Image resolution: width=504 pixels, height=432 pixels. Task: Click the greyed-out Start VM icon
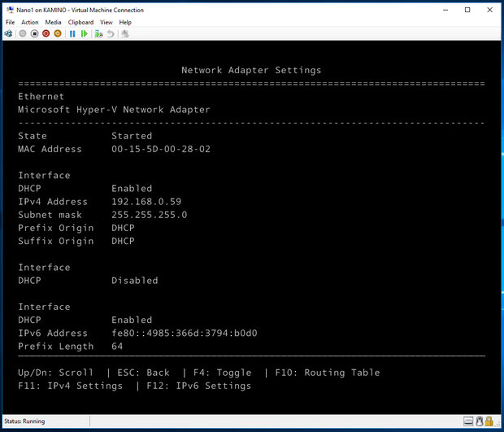[23, 33]
